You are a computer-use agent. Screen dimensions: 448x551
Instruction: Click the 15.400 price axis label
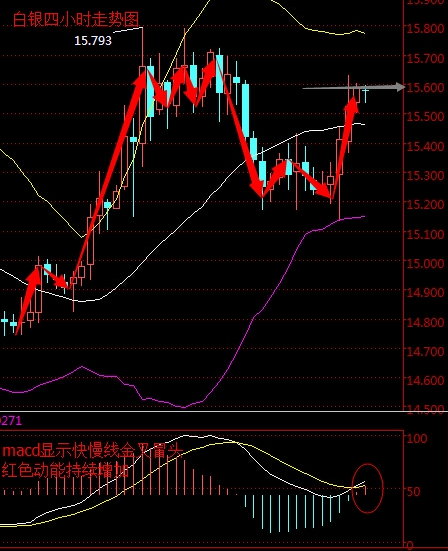pyautogui.click(x=425, y=146)
